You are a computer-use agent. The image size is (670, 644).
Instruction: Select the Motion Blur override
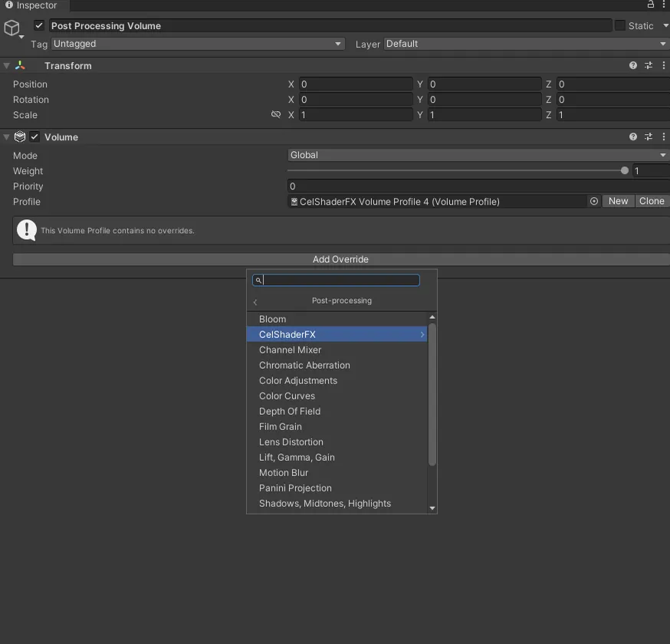point(337,472)
